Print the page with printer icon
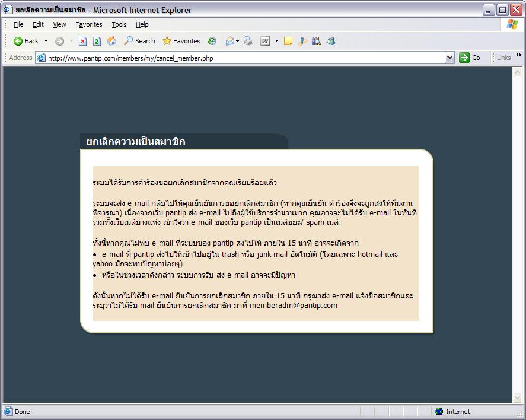 tap(248, 41)
